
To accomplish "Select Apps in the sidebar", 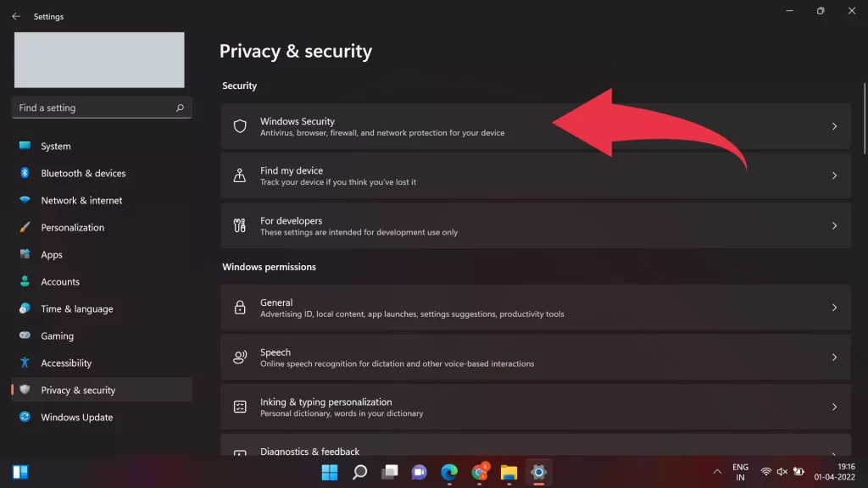I will tap(102, 254).
